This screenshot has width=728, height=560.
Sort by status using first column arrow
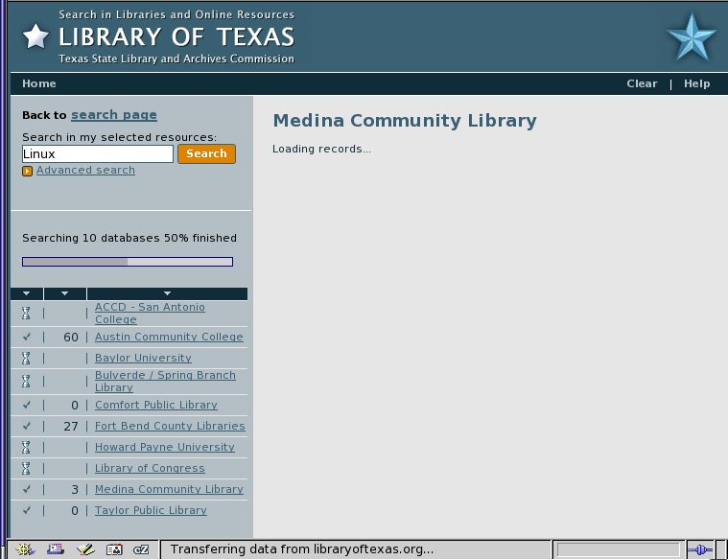(x=26, y=293)
